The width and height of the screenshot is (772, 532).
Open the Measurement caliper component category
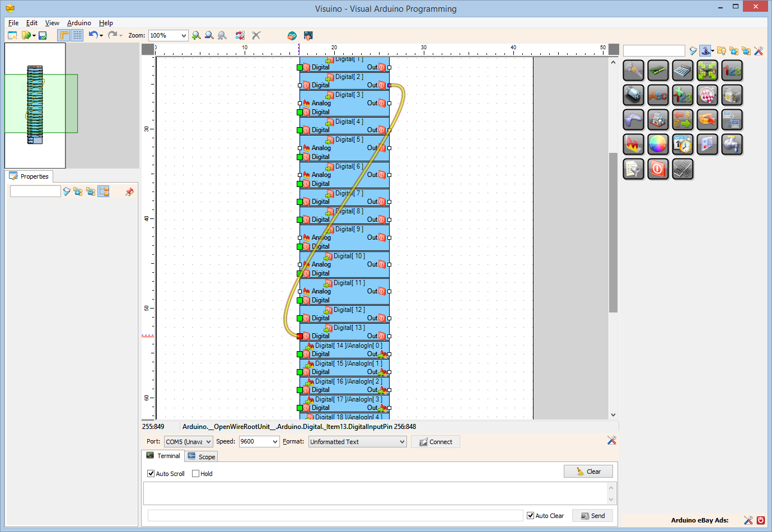click(x=633, y=71)
